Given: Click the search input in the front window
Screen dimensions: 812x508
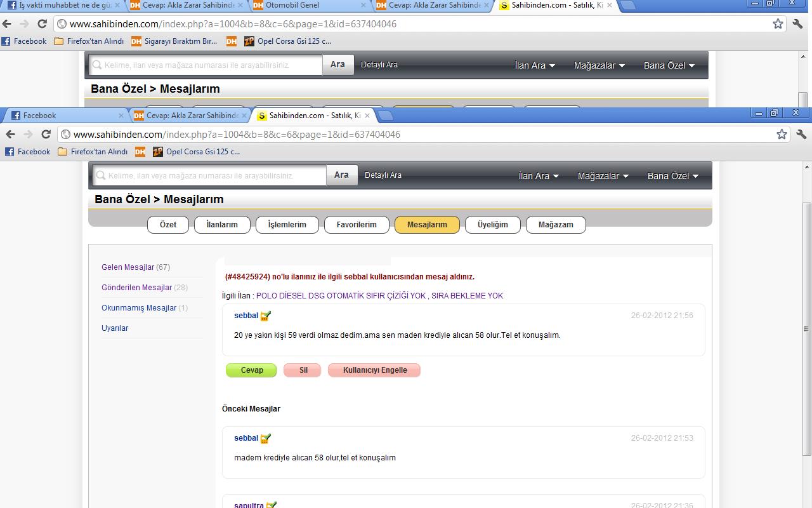Looking at the screenshot, I should 210,176.
